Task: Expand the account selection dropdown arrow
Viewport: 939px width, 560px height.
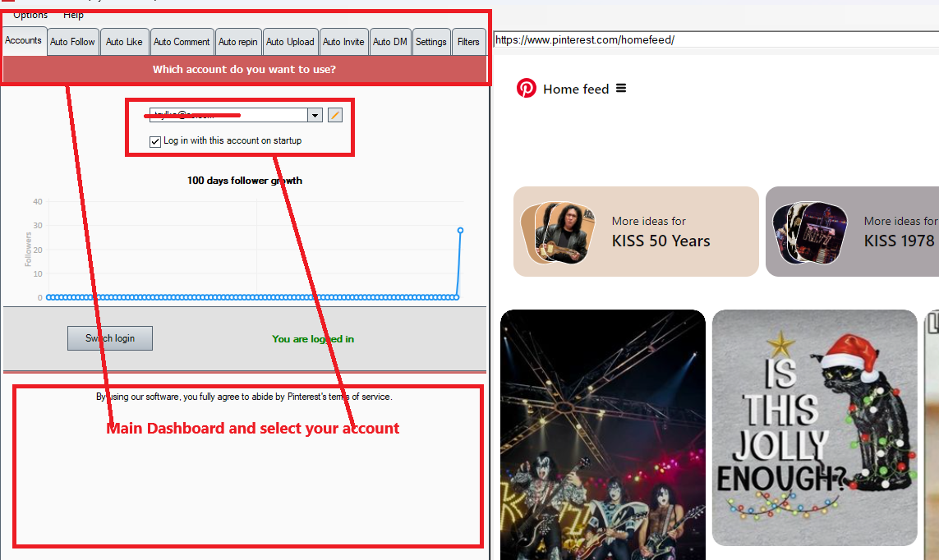Action: (x=315, y=116)
